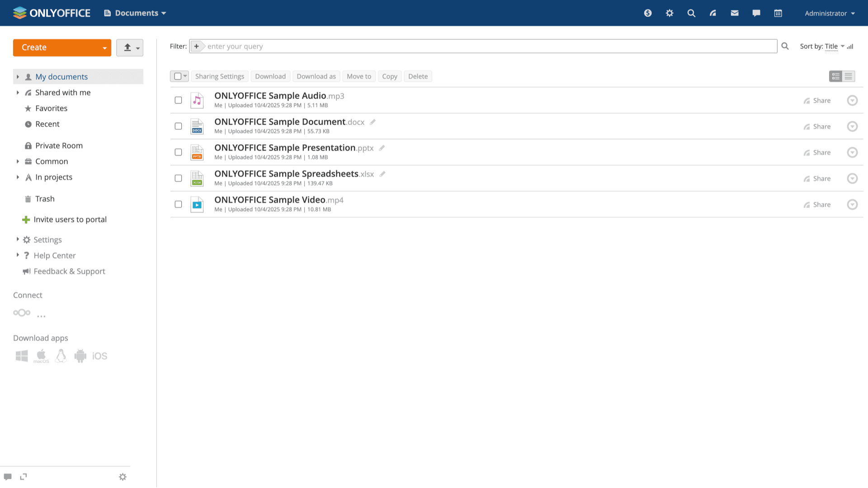Click the Sample Video mp4 file icon

point(197,204)
